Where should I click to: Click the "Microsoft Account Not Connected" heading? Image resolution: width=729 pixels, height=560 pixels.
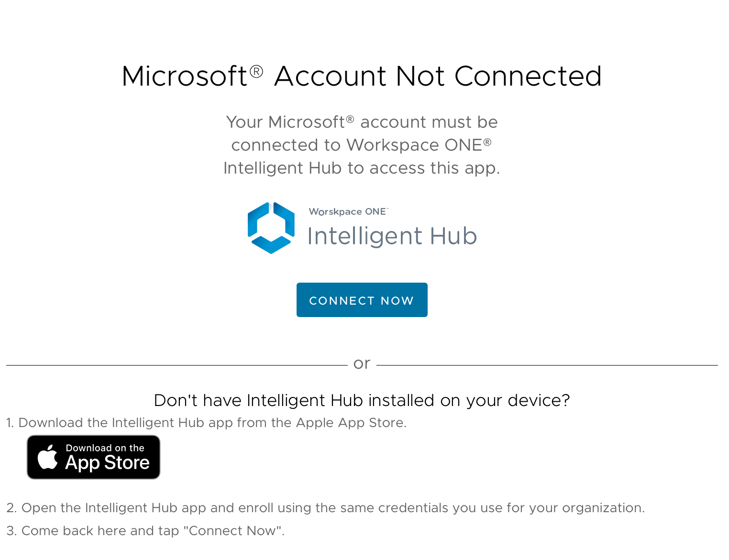(x=362, y=77)
